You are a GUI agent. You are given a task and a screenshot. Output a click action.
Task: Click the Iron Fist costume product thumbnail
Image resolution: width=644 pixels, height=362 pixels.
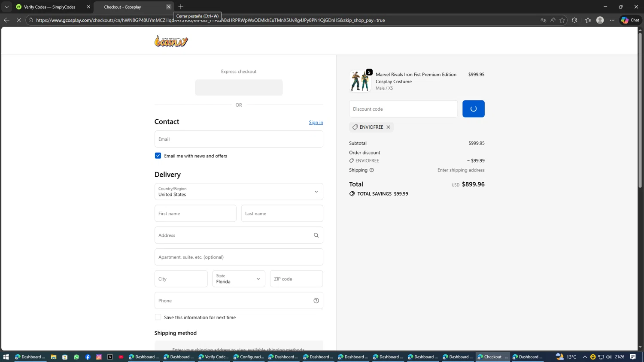(x=360, y=81)
